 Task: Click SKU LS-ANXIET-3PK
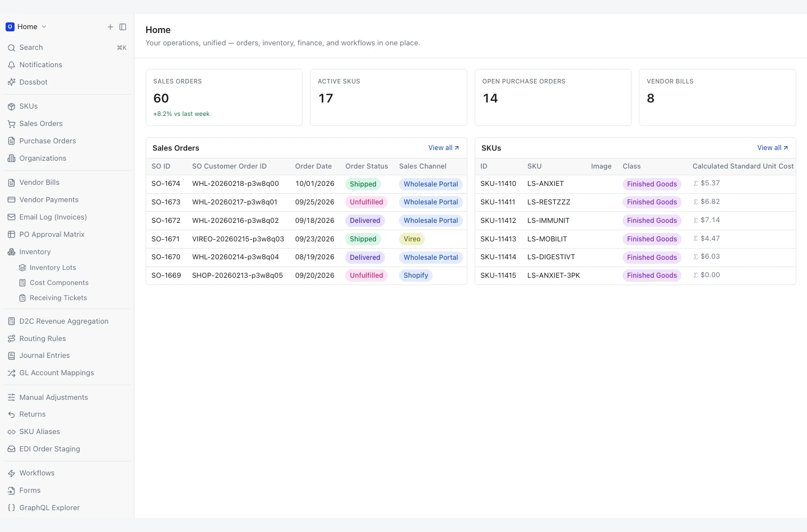click(554, 276)
